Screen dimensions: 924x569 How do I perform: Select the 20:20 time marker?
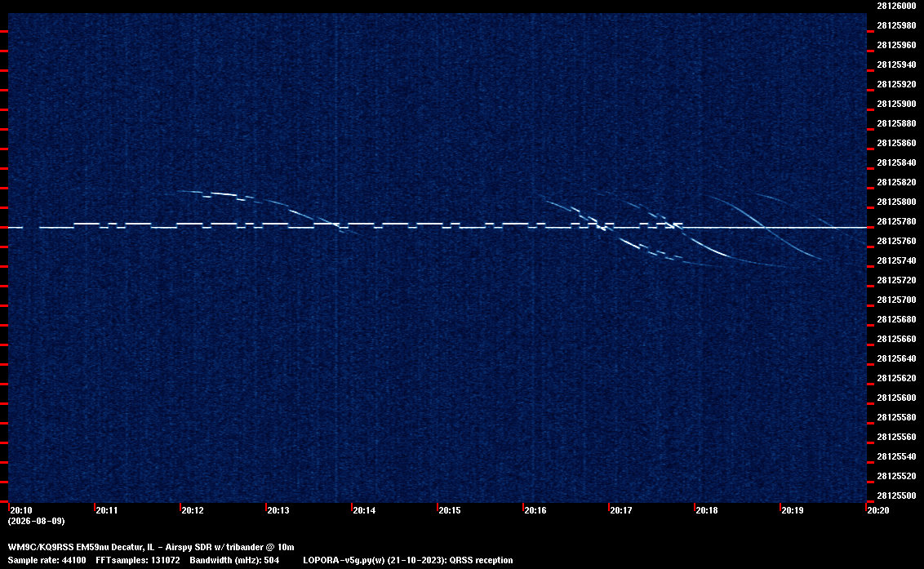coord(878,510)
